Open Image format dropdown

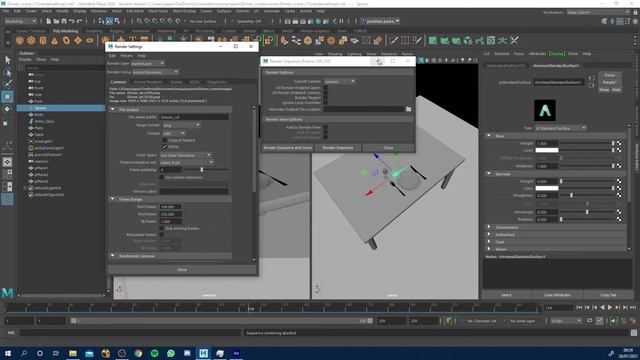point(181,125)
